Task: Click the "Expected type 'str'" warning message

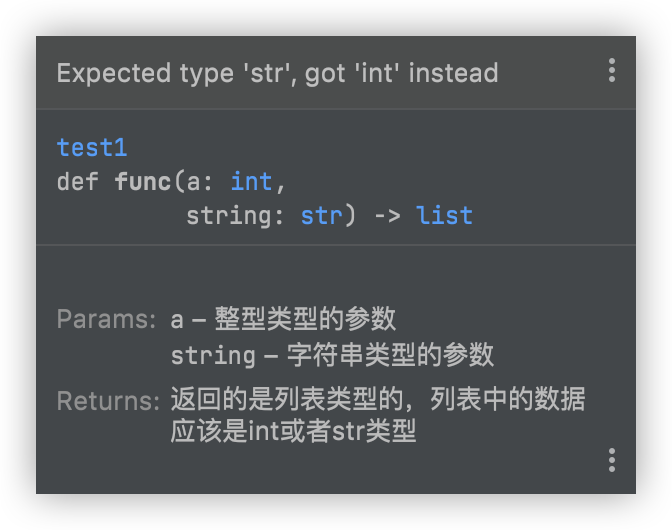Action: [x=277, y=73]
